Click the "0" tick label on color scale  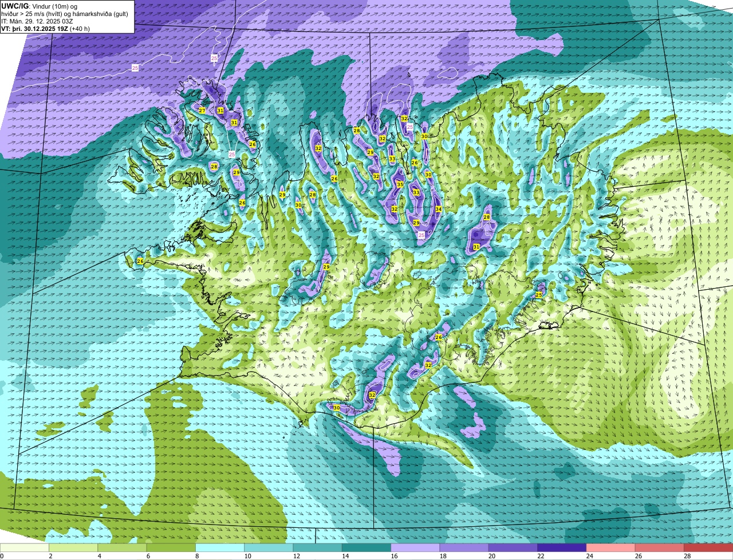(x=2, y=556)
